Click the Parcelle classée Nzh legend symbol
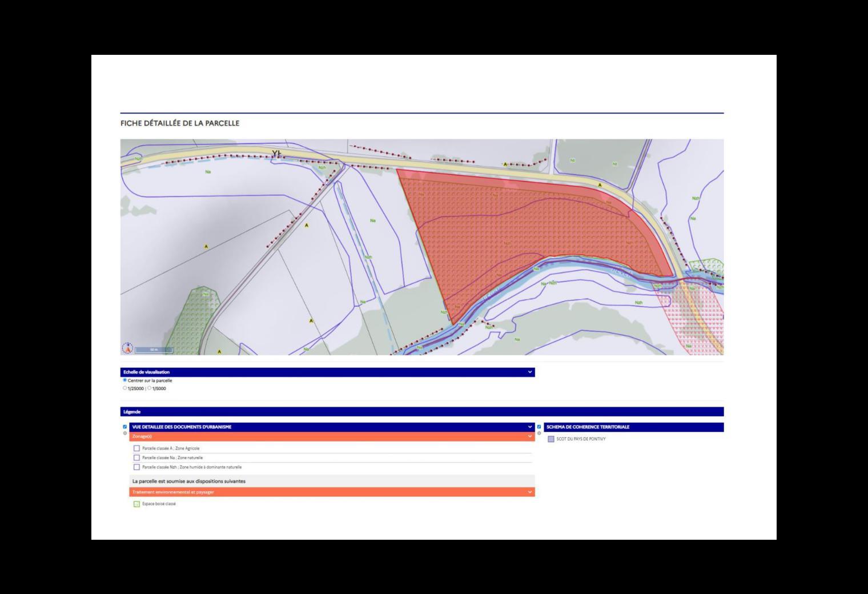Viewport: 868px width, 594px height. (x=136, y=467)
